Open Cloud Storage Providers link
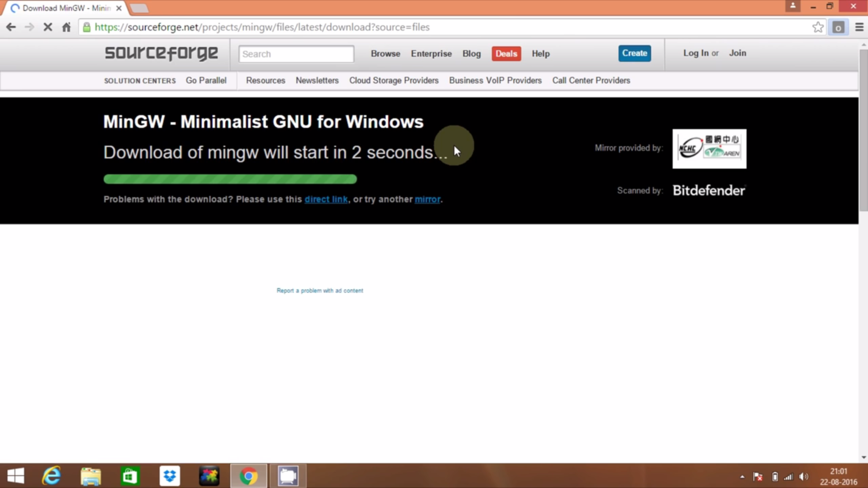Image resolution: width=868 pixels, height=488 pixels. tap(394, 81)
